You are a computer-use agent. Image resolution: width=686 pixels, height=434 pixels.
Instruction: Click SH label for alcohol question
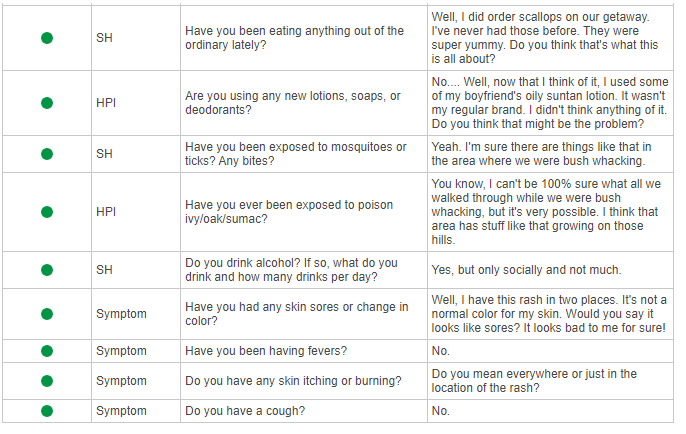point(104,270)
